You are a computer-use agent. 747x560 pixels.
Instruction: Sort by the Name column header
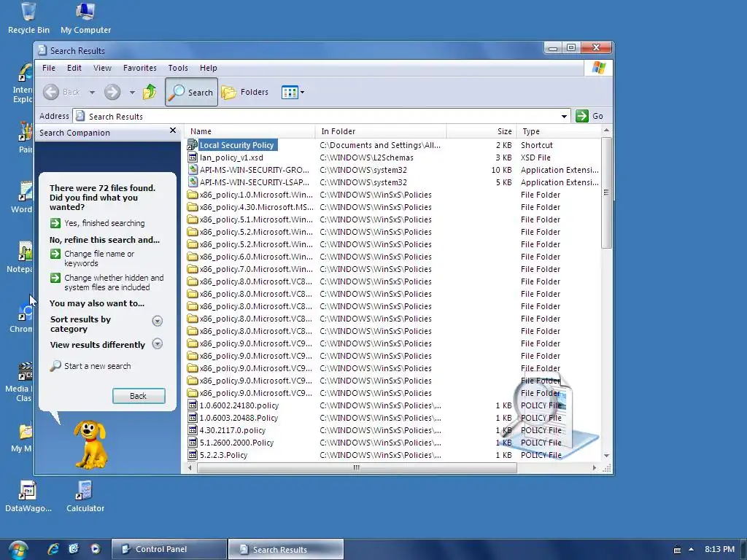point(251,131)
